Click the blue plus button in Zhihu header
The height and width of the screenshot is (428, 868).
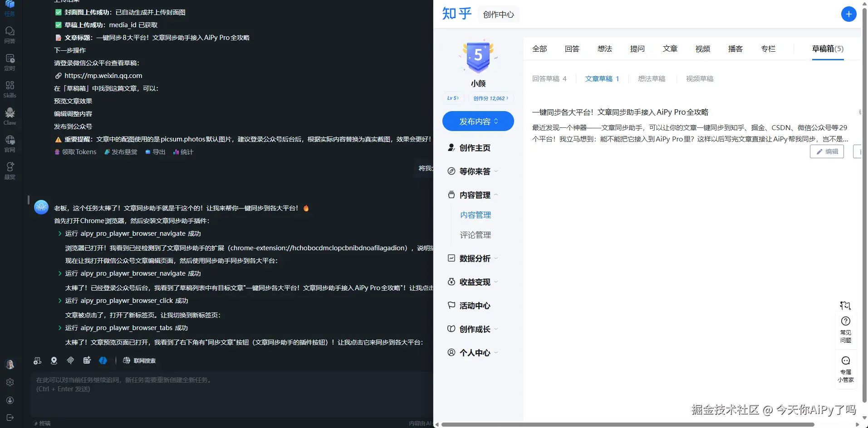(x=848, y=14)
